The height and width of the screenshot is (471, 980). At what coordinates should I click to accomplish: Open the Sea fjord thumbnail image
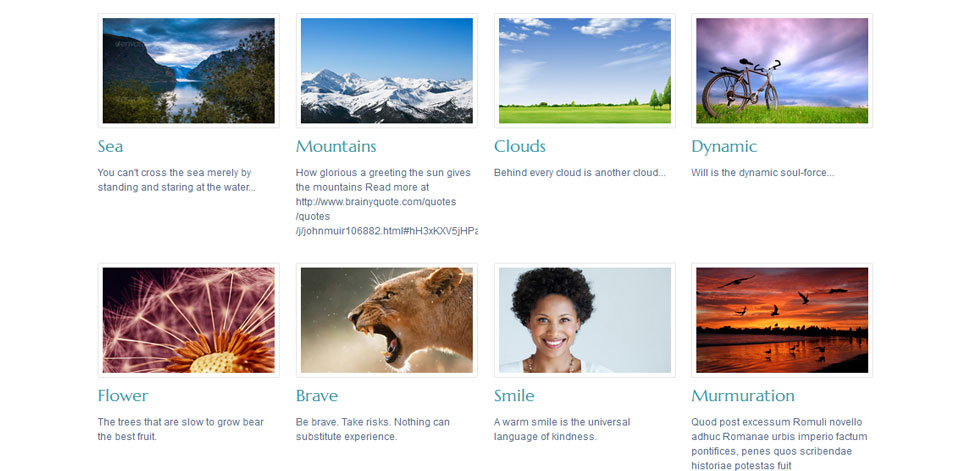[188, 71]
